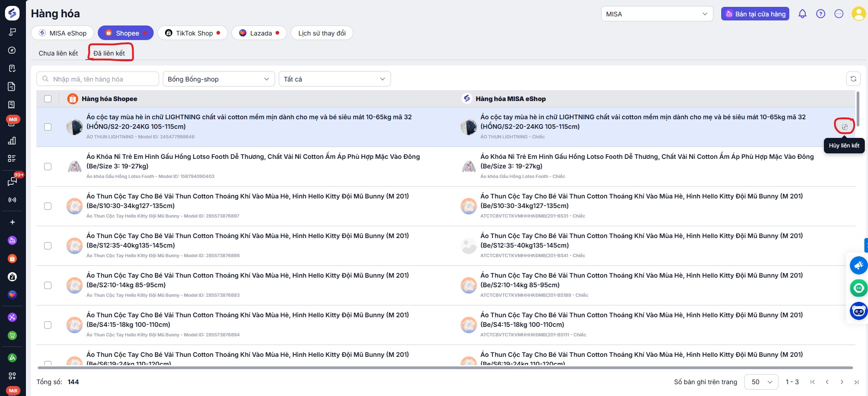
Task: Go to the last page arrow icon
Action: click(x=857, y=382)
